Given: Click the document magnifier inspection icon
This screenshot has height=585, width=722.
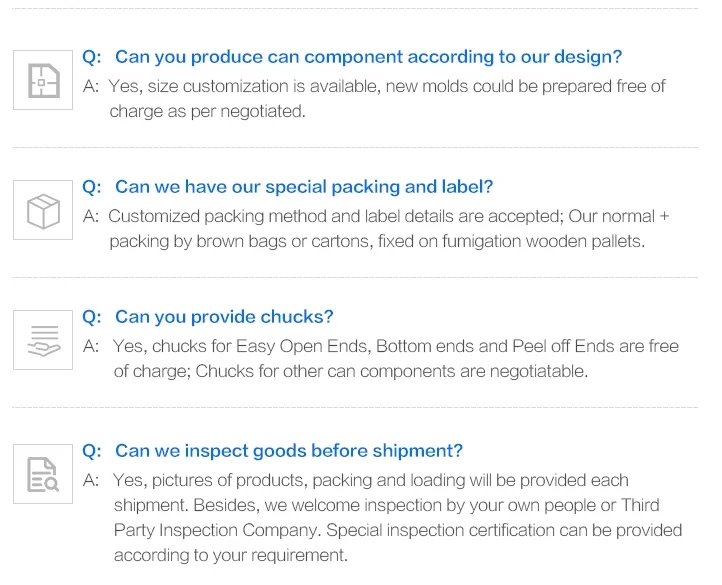Looking at the screenshot, I should pos(42,474).
